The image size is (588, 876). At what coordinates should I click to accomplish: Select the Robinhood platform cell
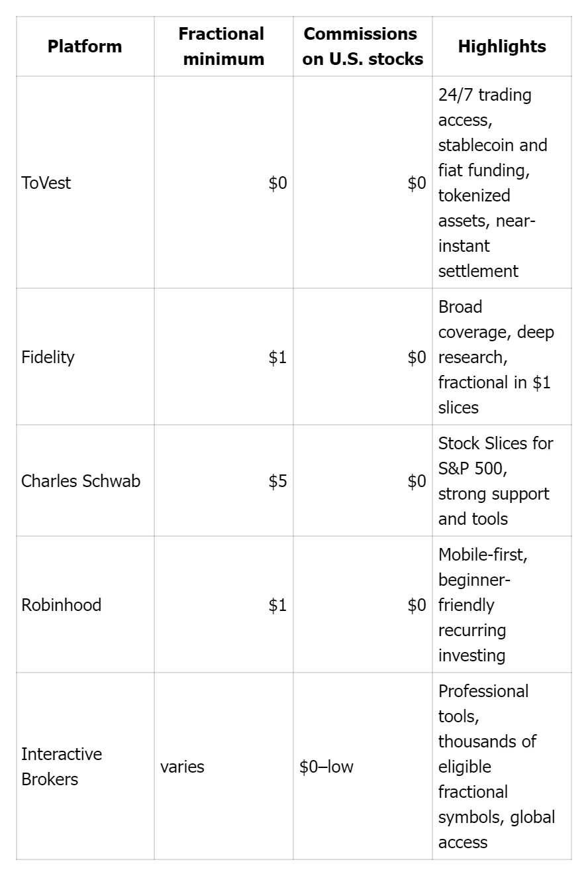click(61, 605)
